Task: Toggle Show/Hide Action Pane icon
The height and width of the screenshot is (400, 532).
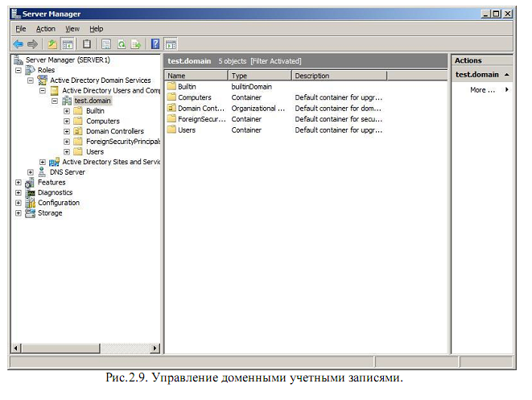Action: 171,44
